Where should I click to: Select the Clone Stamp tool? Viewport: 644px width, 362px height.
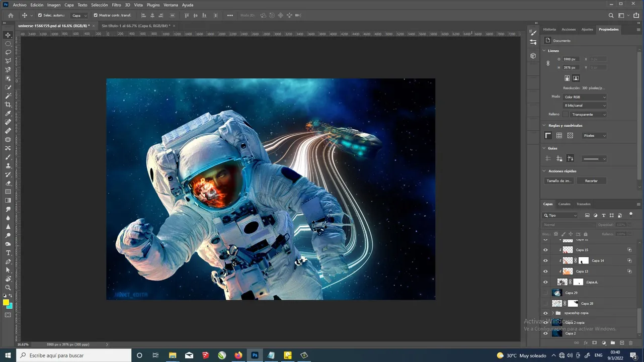(x=8, y=165)
